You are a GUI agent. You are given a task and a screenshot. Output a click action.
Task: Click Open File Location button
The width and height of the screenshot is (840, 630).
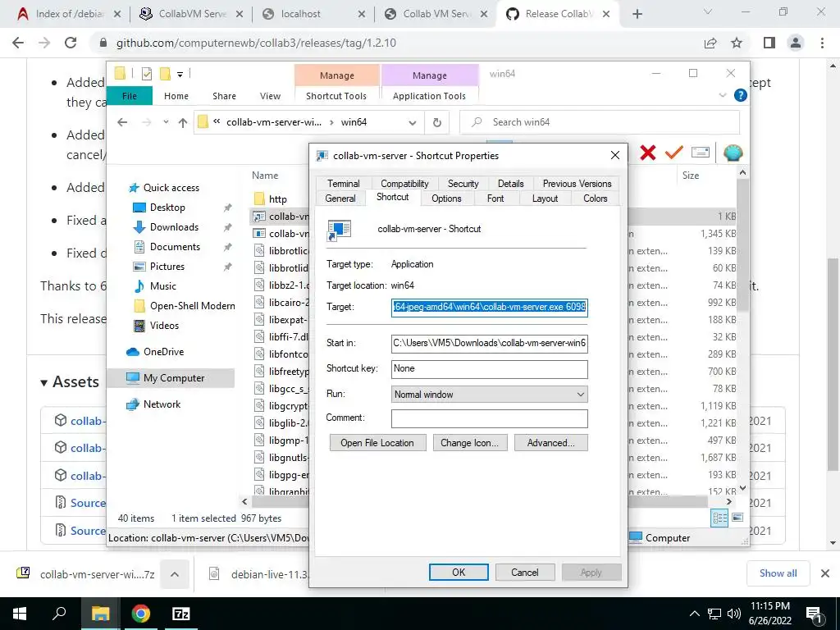pos(377,442)
